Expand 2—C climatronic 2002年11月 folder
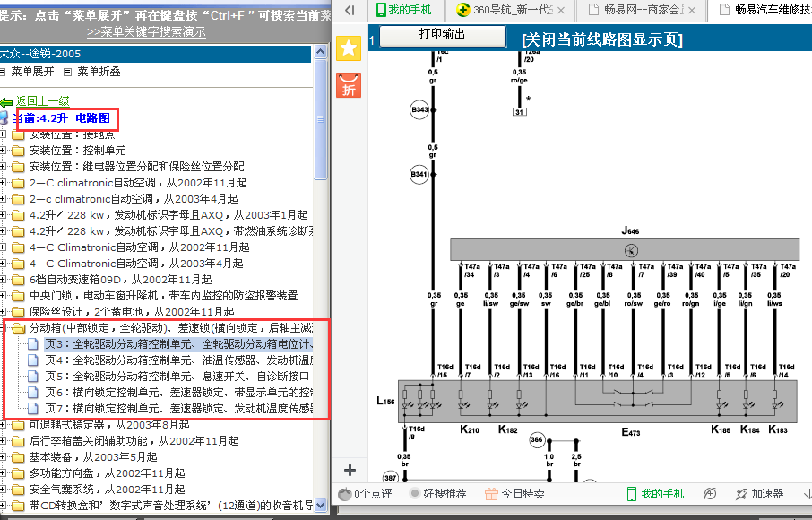The image size is (812, 520). tap(3, 183)
